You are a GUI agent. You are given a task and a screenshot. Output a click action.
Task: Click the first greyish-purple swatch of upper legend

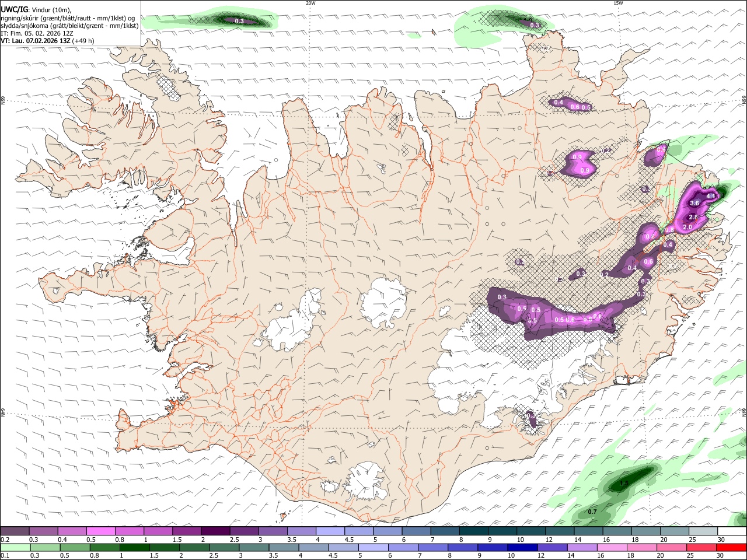(x=15, y=531)
